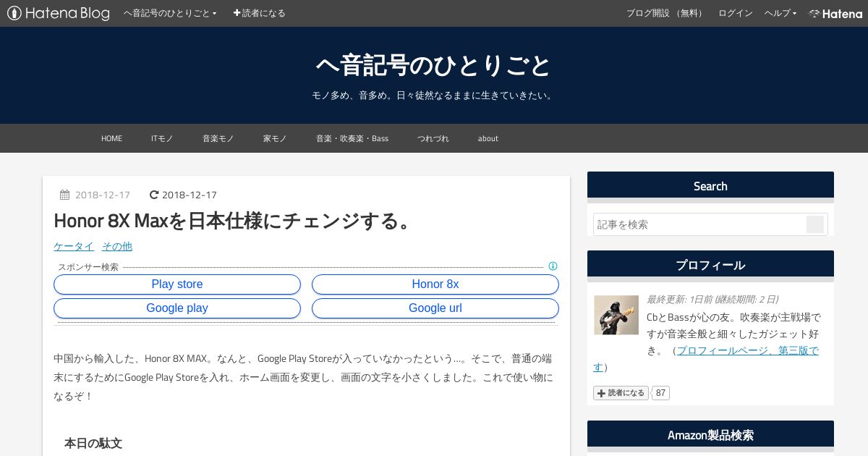Open the 家モノ menu item

point(275,138)
